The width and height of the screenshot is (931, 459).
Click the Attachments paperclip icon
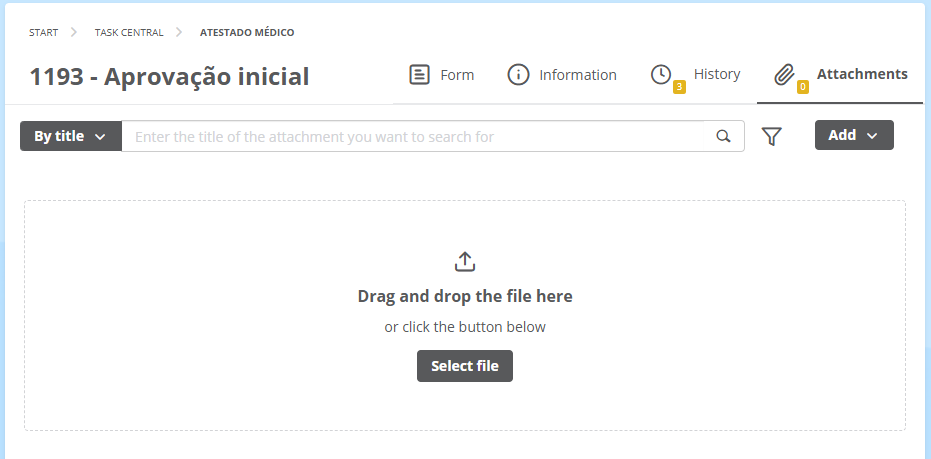[x=784, y=75]
